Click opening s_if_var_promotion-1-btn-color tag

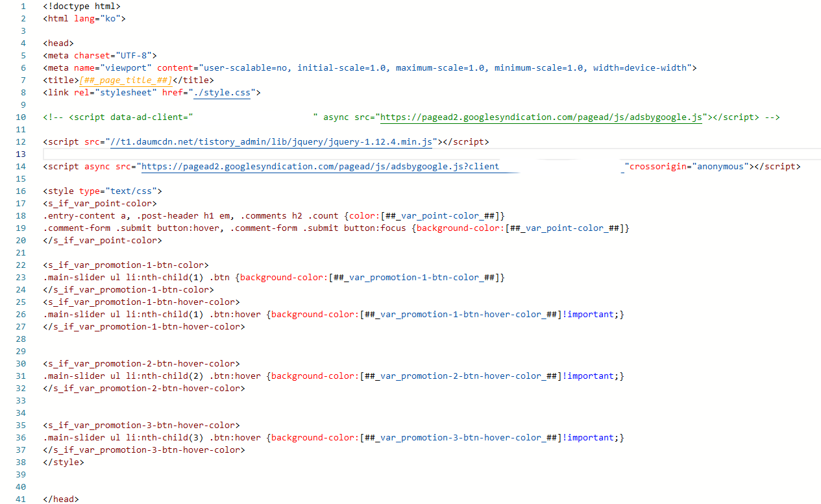point(126,265)
